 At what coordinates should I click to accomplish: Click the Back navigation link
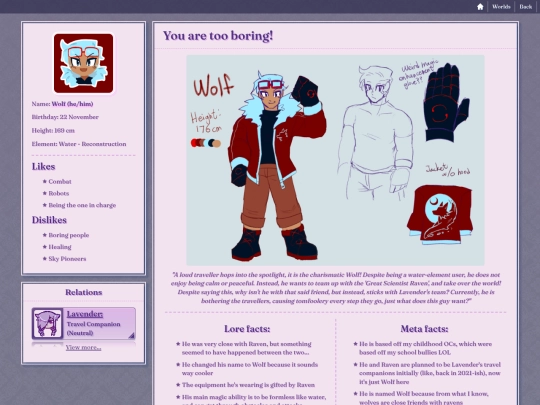click(526, 7)
